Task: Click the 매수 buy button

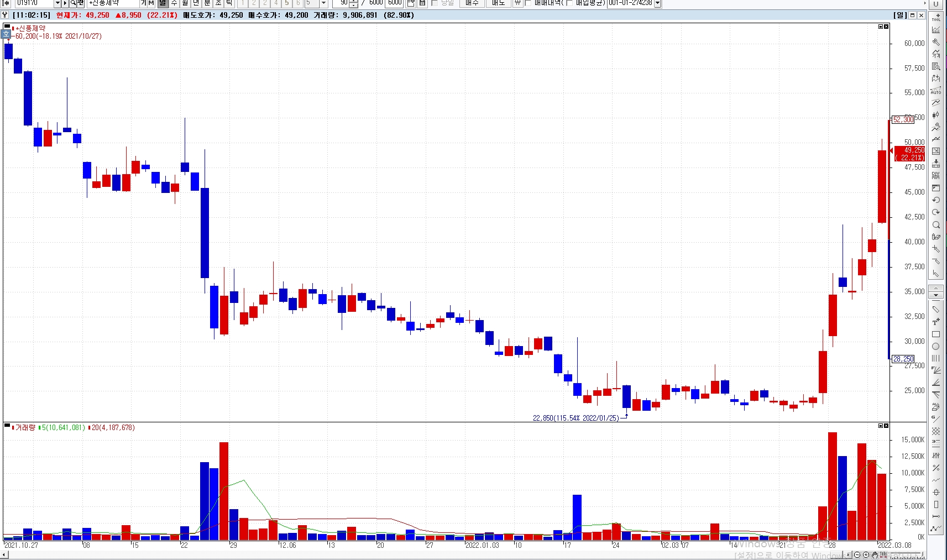Action: (472, 3)
